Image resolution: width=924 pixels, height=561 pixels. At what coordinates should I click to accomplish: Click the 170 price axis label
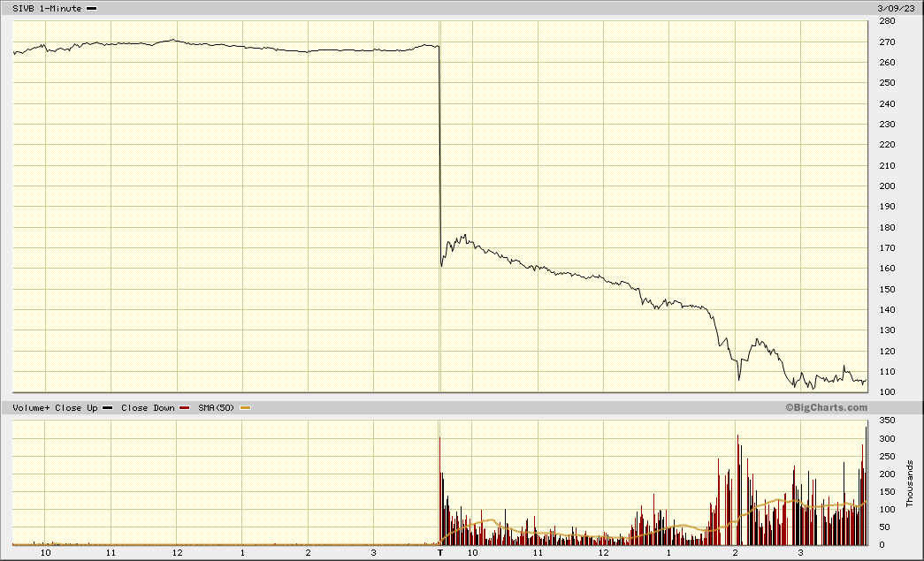click(x=887, y=248)
